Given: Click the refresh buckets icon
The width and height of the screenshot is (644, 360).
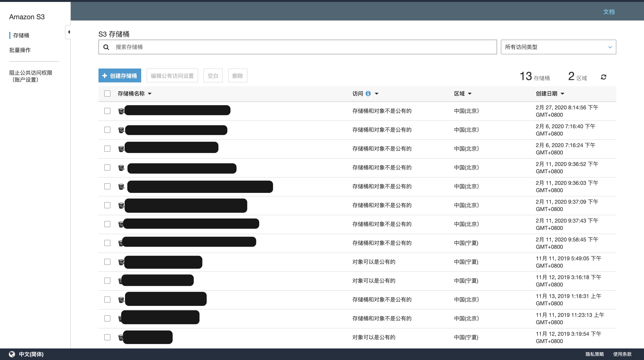Looking at the screenshot, I should [x=603, y=77].
